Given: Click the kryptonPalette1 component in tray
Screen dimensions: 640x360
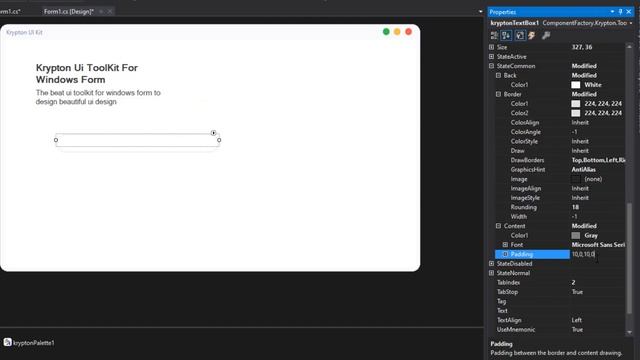Looking at the screenshot, I should (x=29, y=342).
